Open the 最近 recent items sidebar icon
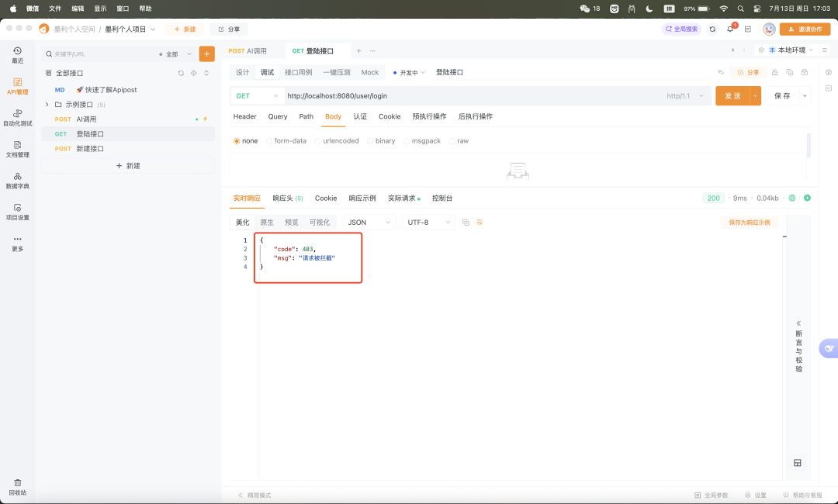The image size is (838, 504). click(18, 54)
